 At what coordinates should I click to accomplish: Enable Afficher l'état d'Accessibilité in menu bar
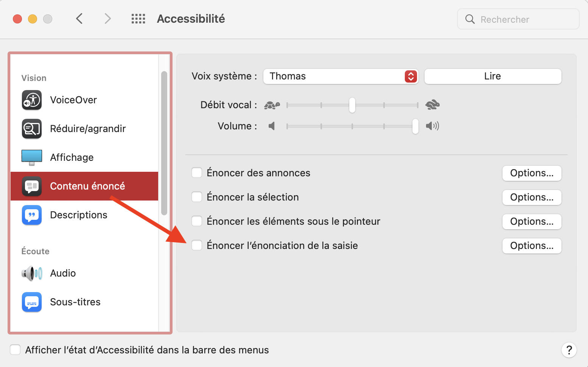(x=15, y=350)
